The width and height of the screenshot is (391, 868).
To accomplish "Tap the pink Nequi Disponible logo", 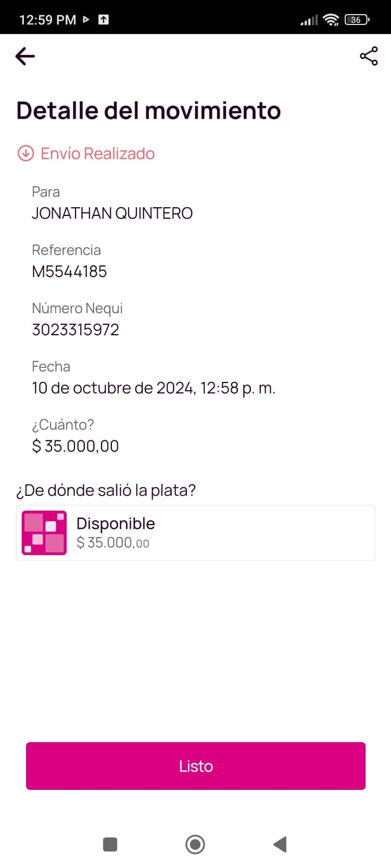I will coord(44,533).
